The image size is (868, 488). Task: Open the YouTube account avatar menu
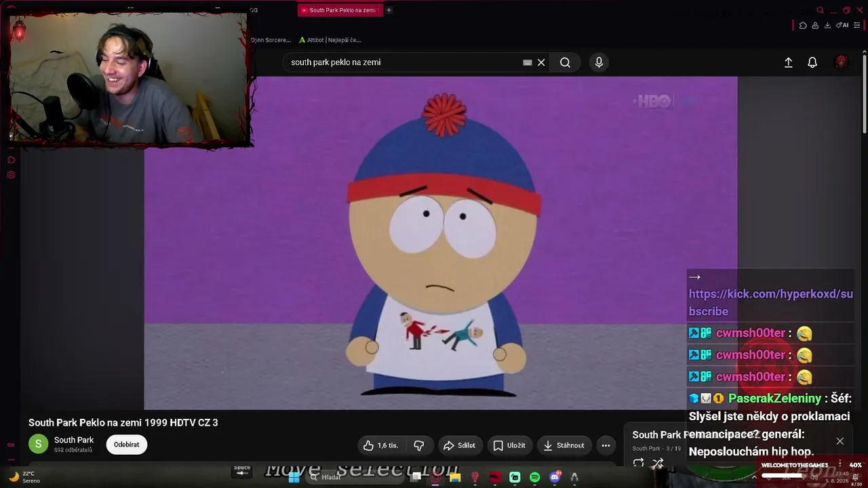842,62
